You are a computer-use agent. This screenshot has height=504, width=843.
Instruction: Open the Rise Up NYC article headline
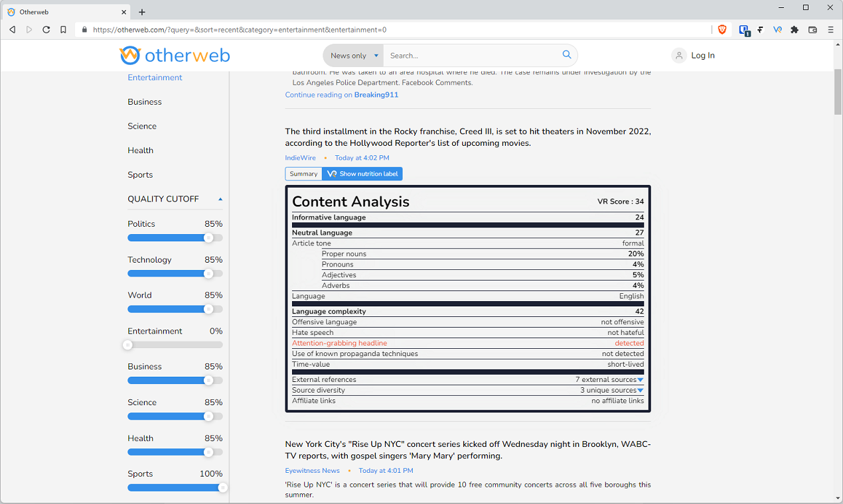pos(468,450)
